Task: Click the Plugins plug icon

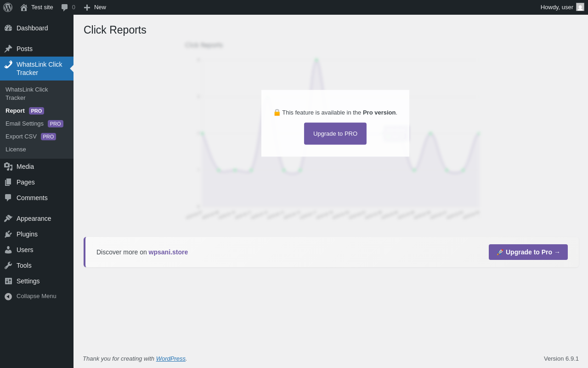Action: coord(8,234)
